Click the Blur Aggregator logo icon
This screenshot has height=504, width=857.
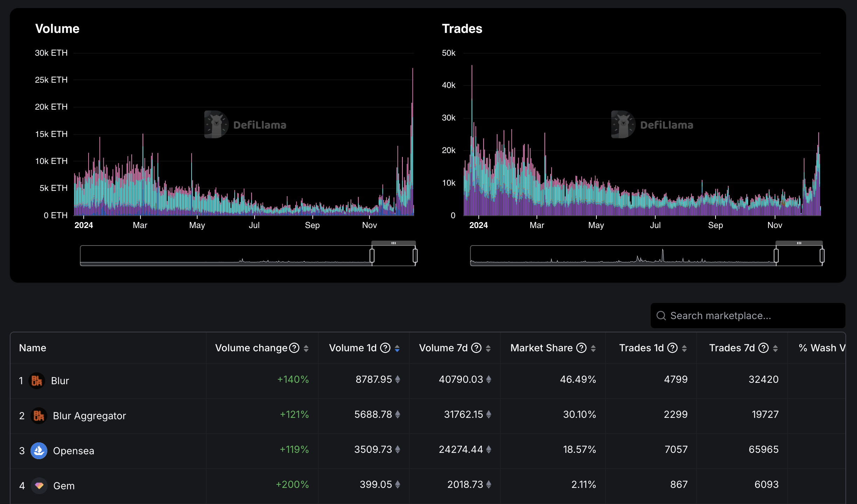tap(39, 416)
